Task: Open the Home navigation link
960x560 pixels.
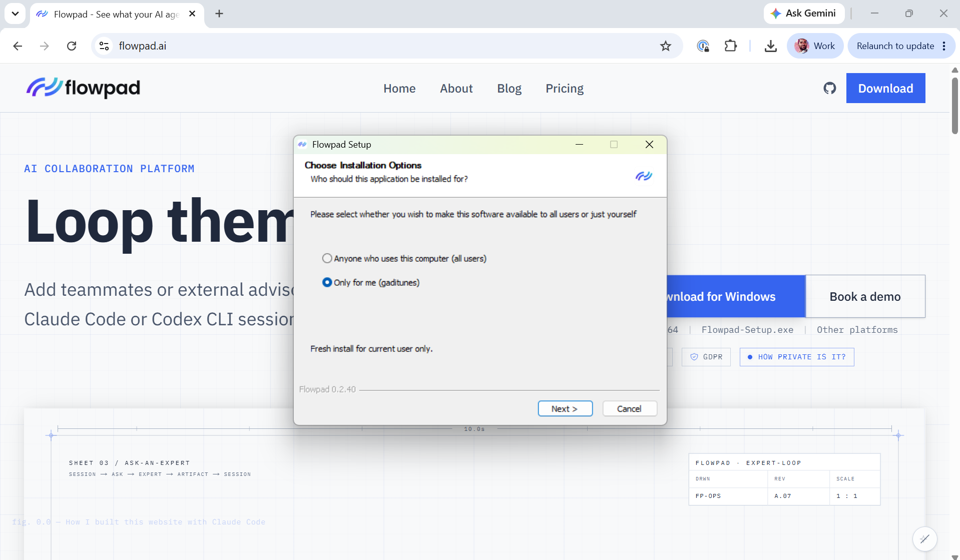Action: pyautogui.click(x=399, y=89)
